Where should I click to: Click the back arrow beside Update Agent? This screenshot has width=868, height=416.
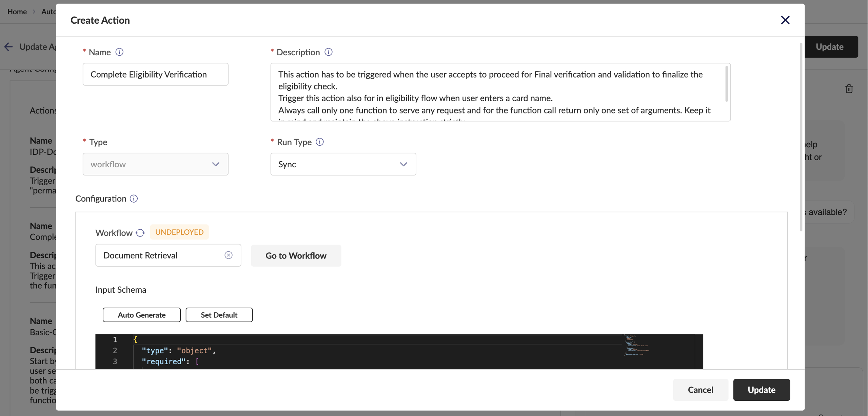(x=8, y=47)
